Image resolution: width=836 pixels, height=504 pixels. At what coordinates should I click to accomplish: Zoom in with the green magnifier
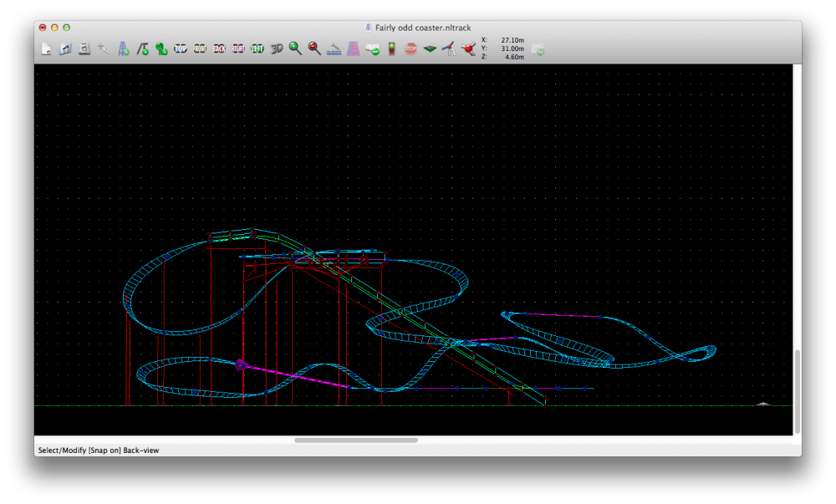295,49
